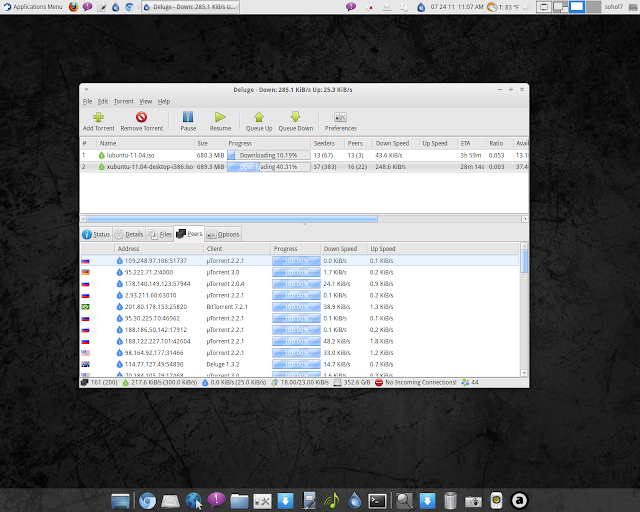Pause the selected torrent with the Pause icon
This screenshot has width=640, height=512.
[188, 118]
